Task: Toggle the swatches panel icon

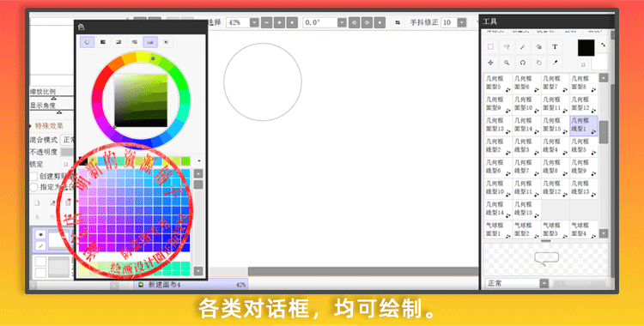Action: 150,42
